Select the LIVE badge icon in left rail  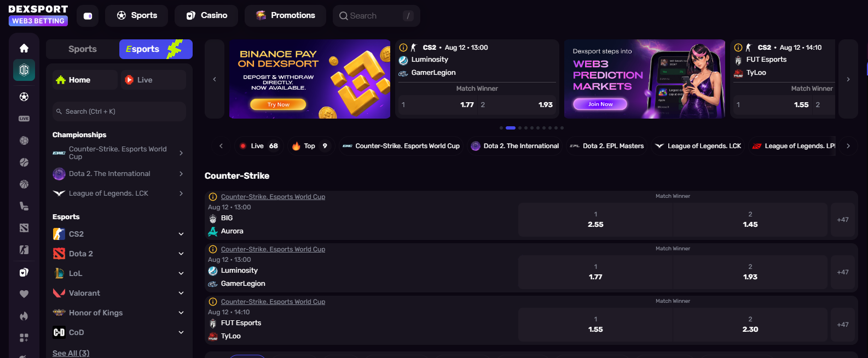tap(24, 119)
